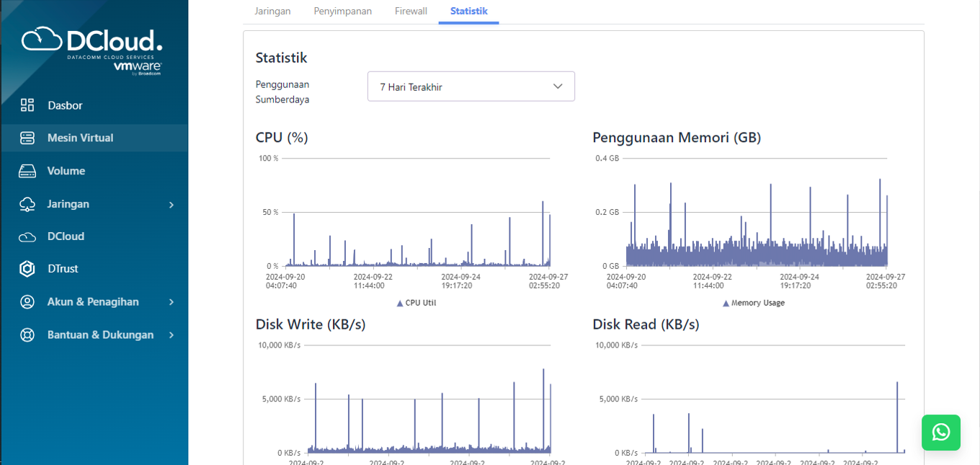Expand the Akun & Penagihan submenu
This screenshot has width=980, height=465.
point(173,301)
